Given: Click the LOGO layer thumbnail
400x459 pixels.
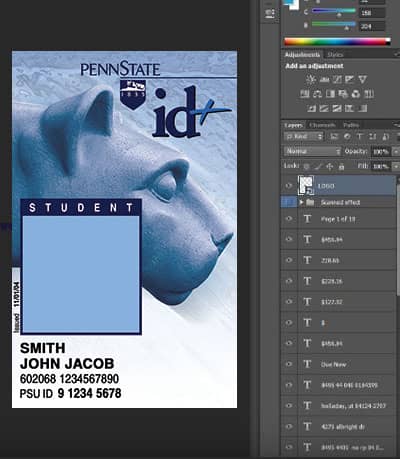Looking at the screenshot, I should coord(306,185).
